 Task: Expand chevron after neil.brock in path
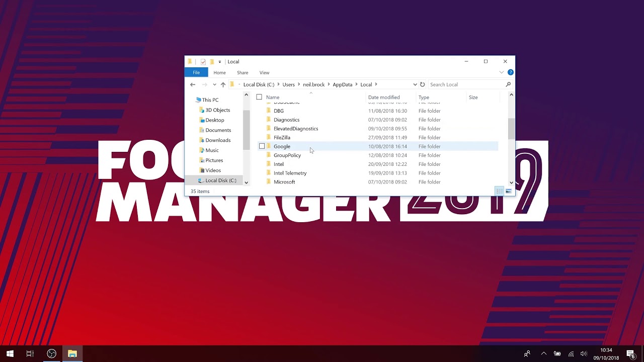click(x=329, y=84)
